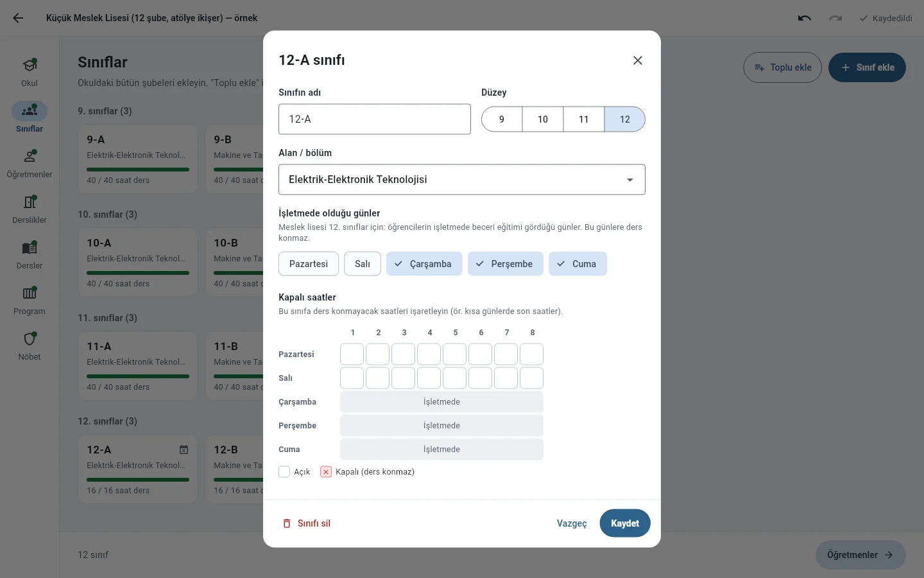Select level 11 in Düzey
The image size is (924, 578).
[584, 119]
